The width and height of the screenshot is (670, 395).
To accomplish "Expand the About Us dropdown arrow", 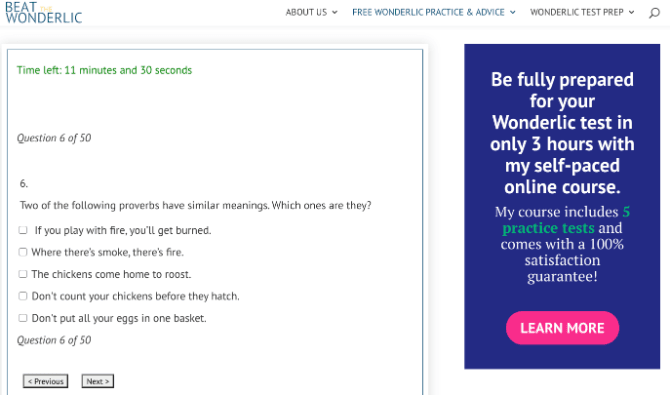I will pyautogui.click(x=335, y=12).
